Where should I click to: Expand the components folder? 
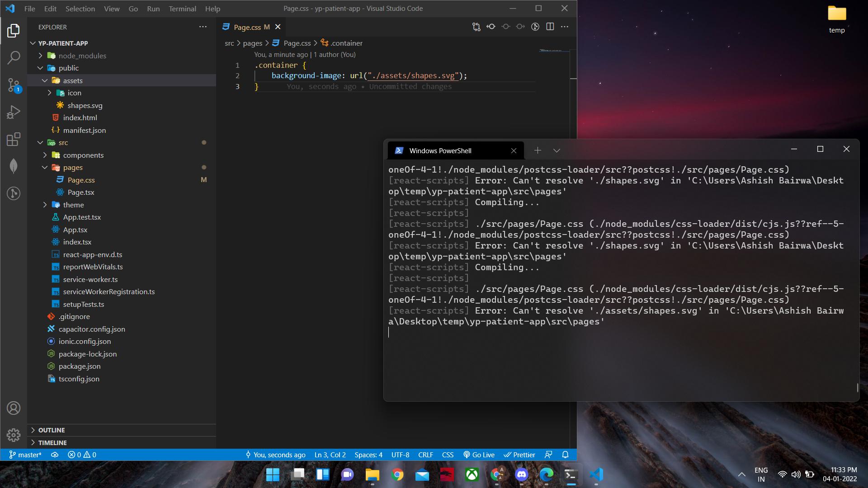[121, 155]
